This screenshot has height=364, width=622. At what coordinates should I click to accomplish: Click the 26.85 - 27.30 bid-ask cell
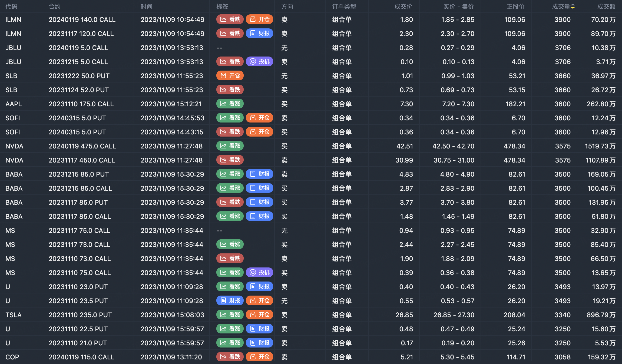coord(454,315)
